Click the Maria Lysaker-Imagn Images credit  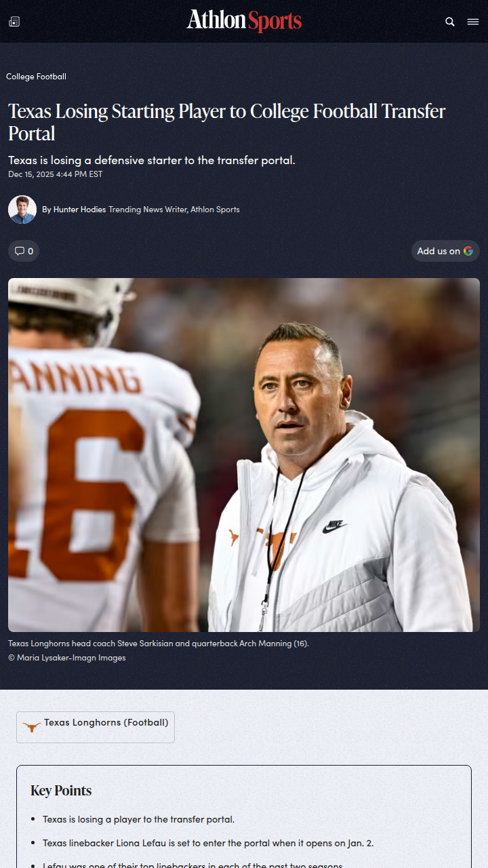pos(66,658)
